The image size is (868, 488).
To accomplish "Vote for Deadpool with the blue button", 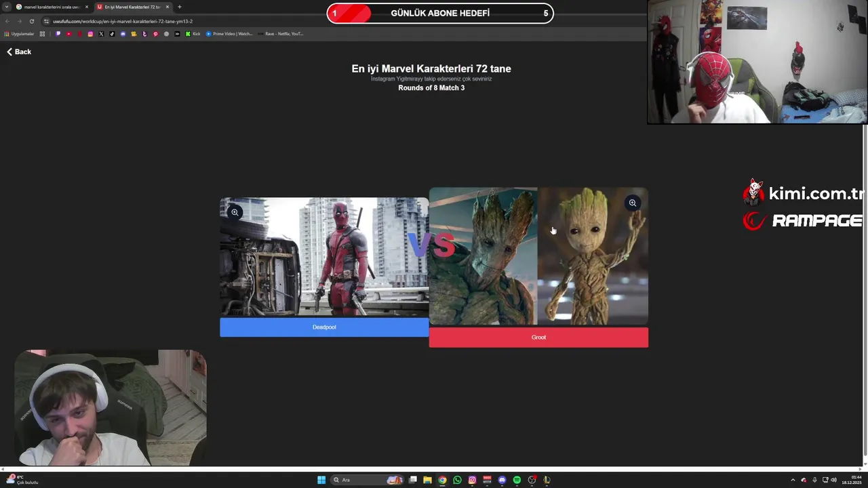I will (x=324, y=327).
